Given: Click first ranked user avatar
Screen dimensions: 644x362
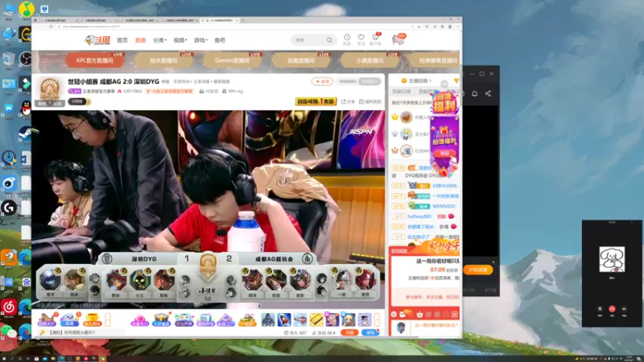Looking at the screenshot, I should (407, 117).
